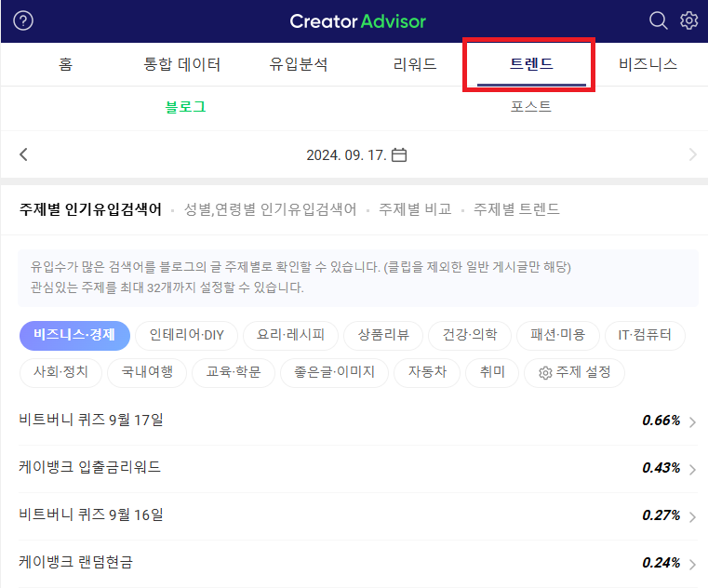
Task: Select the 비즈니스·경제 topic chip
Action: tap(74, 336)
